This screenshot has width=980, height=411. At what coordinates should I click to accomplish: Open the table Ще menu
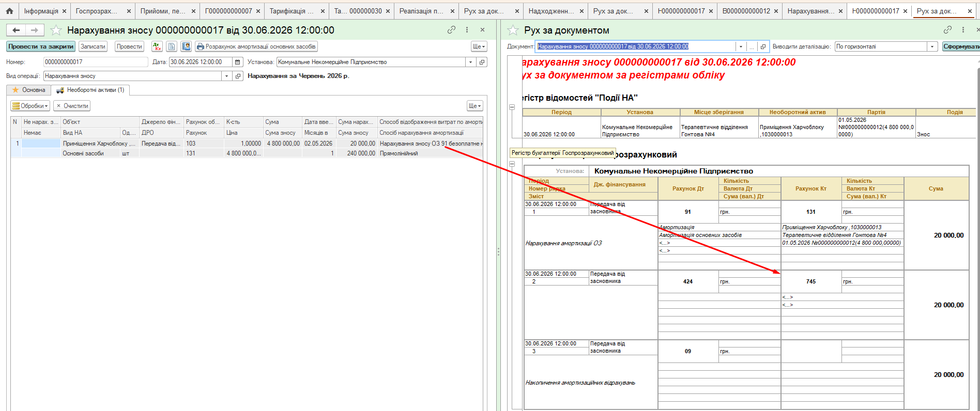[475, 106]
